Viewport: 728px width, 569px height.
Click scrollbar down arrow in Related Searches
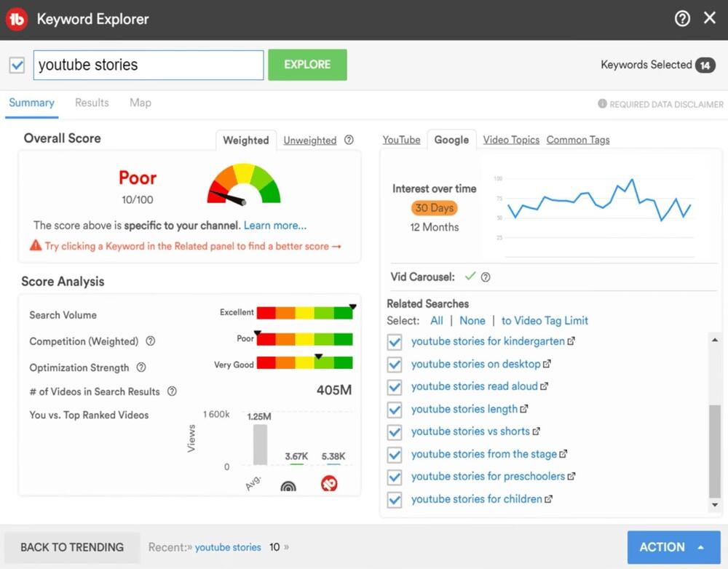click(715, 505)
